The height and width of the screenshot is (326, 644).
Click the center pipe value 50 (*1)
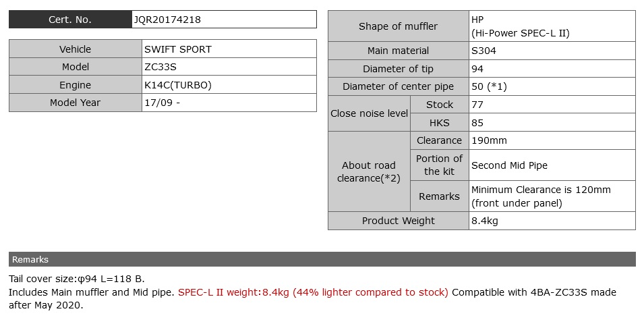[x=552, y=86]
